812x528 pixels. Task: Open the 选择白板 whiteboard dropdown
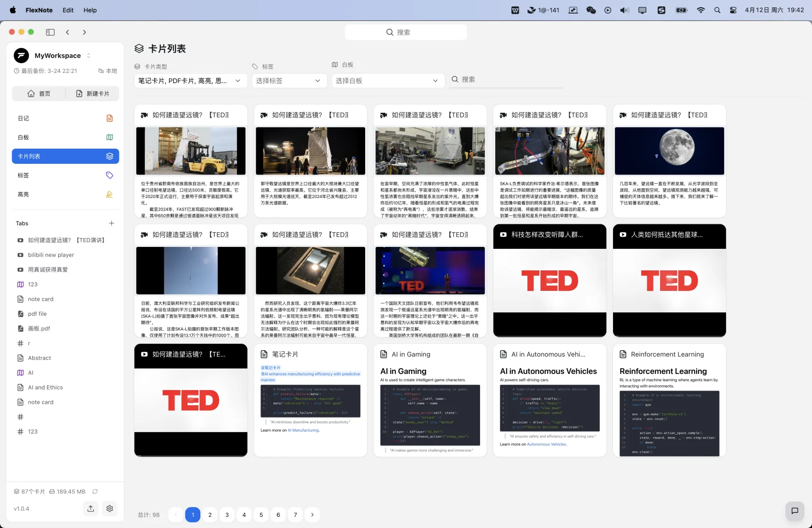(x=388, y=81)
